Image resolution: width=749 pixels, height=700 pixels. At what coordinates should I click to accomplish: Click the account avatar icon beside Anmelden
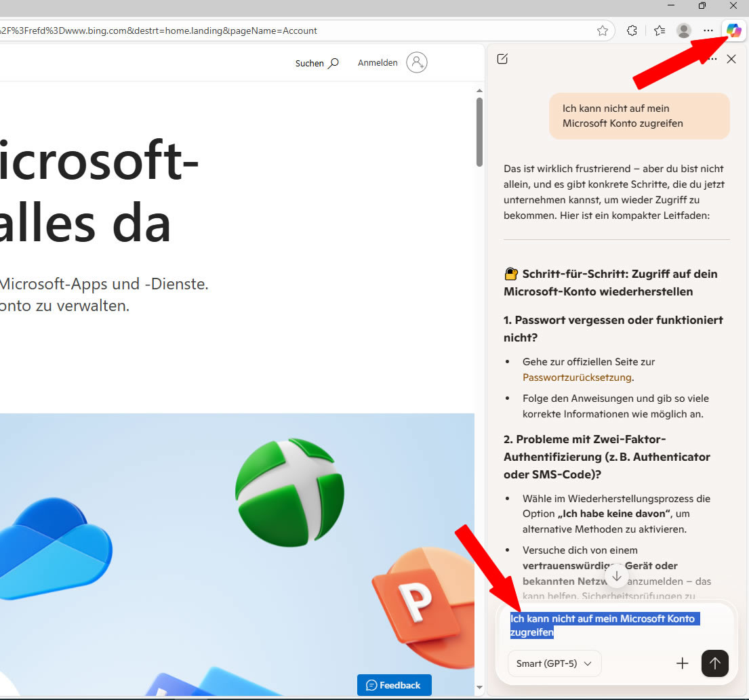(x=417, y=62)
